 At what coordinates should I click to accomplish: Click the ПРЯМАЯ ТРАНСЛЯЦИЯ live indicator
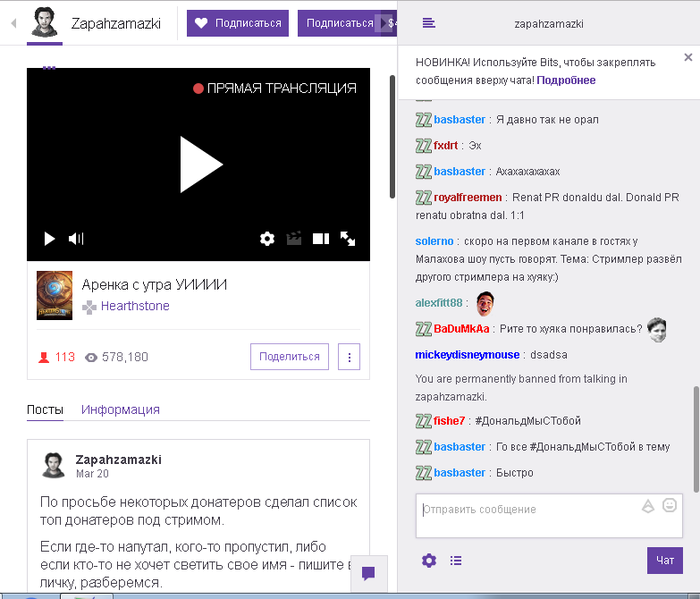pos(275,88)
